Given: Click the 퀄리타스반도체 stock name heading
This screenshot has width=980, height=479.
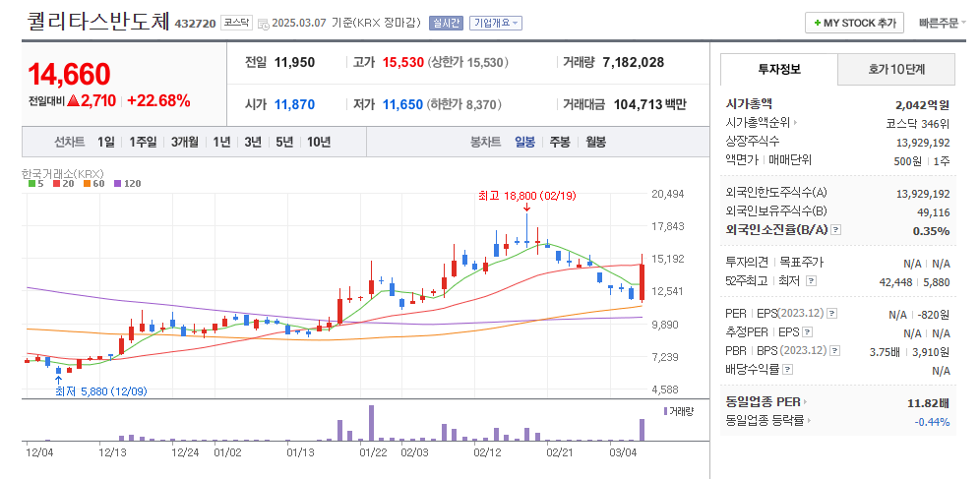Looking at the screenshot, I should tap(98, 22).
